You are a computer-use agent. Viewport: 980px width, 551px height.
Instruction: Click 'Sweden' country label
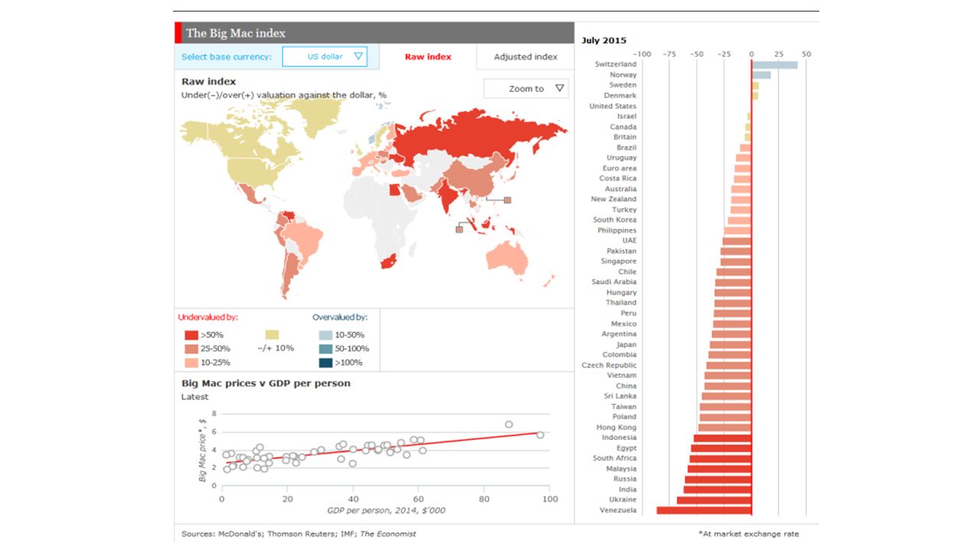[x=622, y=85]
